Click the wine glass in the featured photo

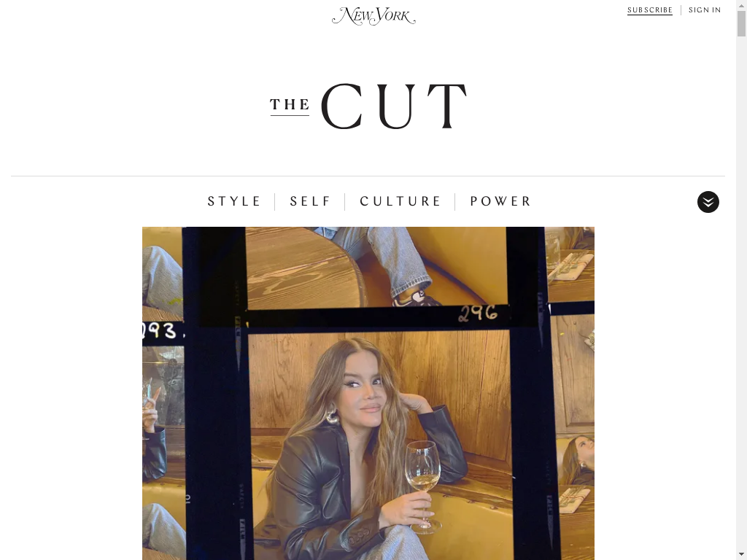tap(422, 486)
